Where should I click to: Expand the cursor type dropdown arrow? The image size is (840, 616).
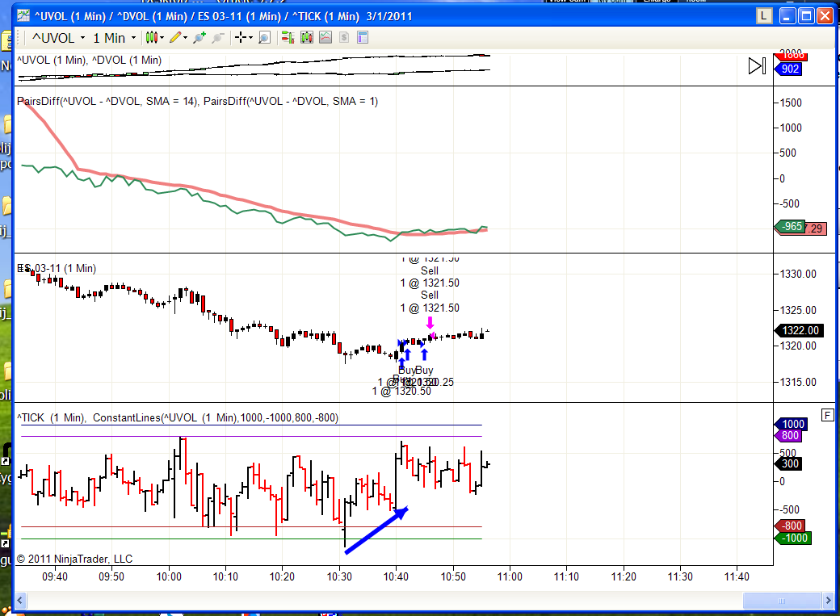pos(250,38)
